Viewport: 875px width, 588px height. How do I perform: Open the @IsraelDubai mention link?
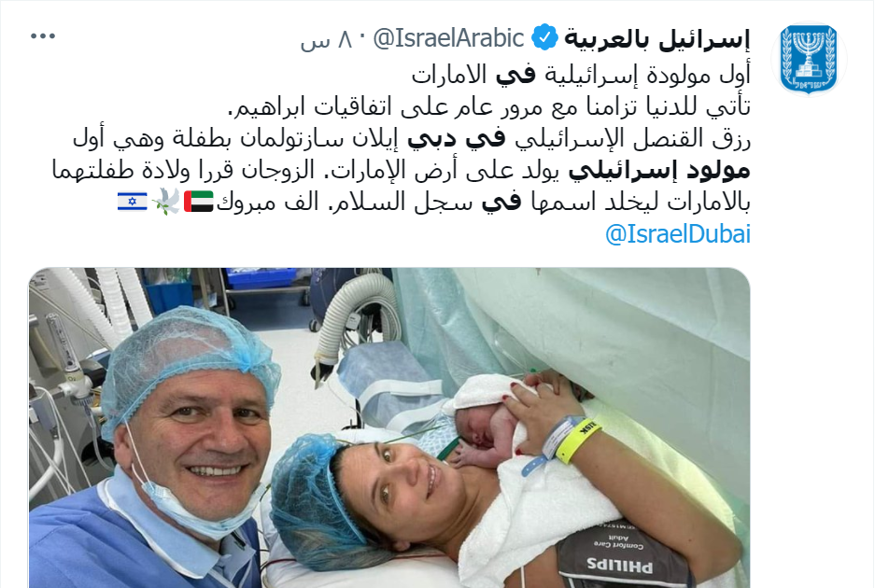[x=677, y=233]
